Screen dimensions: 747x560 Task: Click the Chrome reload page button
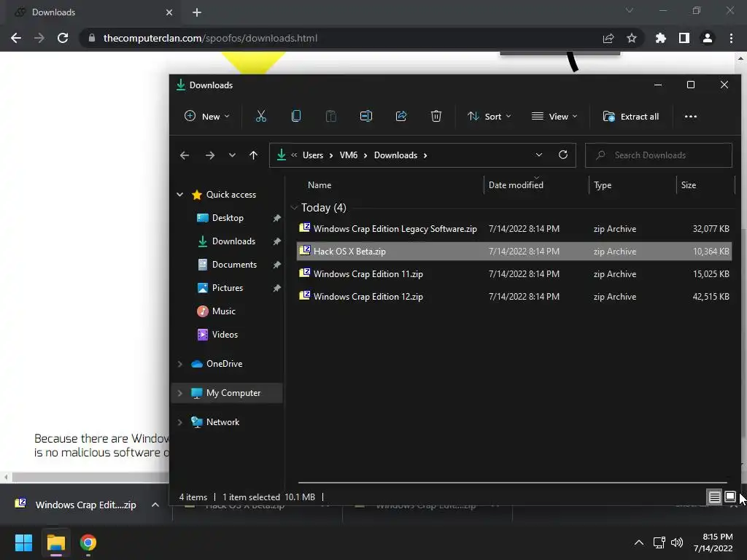click(63, 38)
